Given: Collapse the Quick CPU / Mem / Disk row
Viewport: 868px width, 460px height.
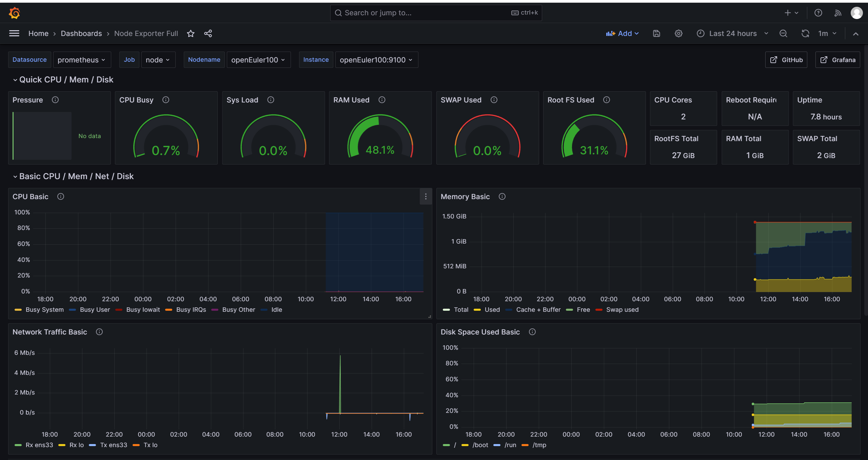Looking at the screenshot, I should [15, 80].
